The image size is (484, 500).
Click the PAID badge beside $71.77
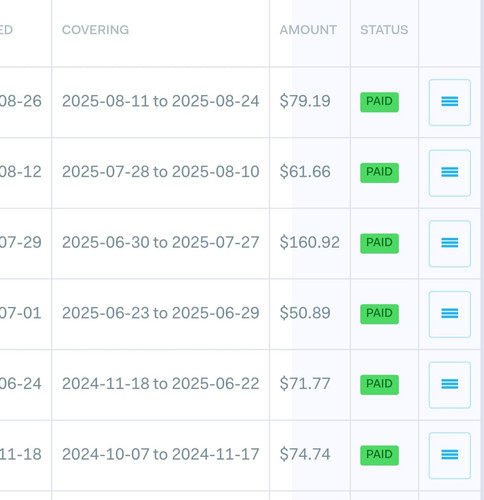click(x=379, y=385)
